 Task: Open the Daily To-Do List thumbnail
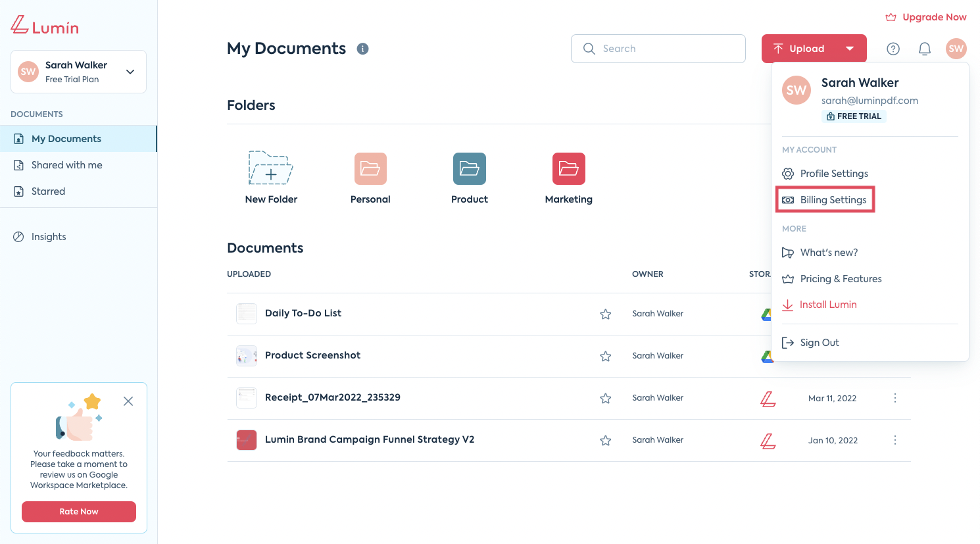pos(247,314)
